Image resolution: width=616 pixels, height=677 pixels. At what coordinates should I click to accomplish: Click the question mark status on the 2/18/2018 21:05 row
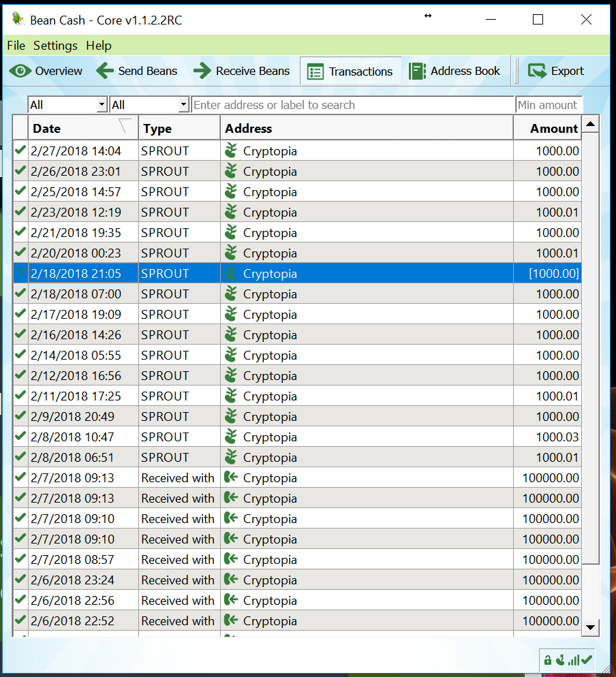20,273
